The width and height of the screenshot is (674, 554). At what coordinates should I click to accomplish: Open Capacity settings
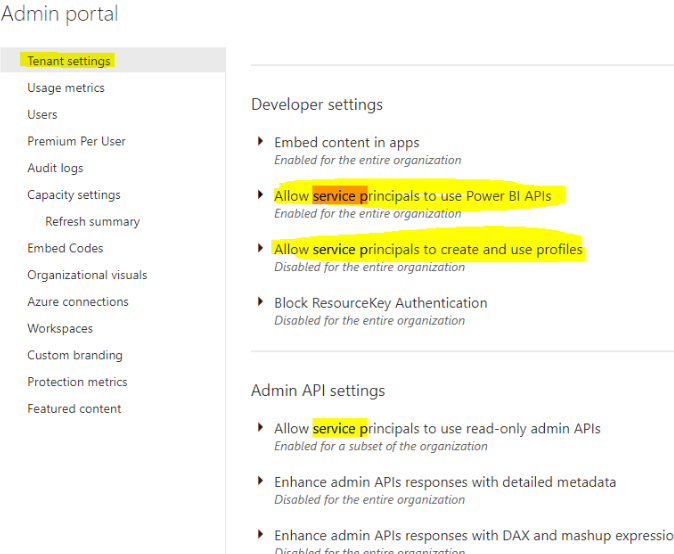[74, 195]
